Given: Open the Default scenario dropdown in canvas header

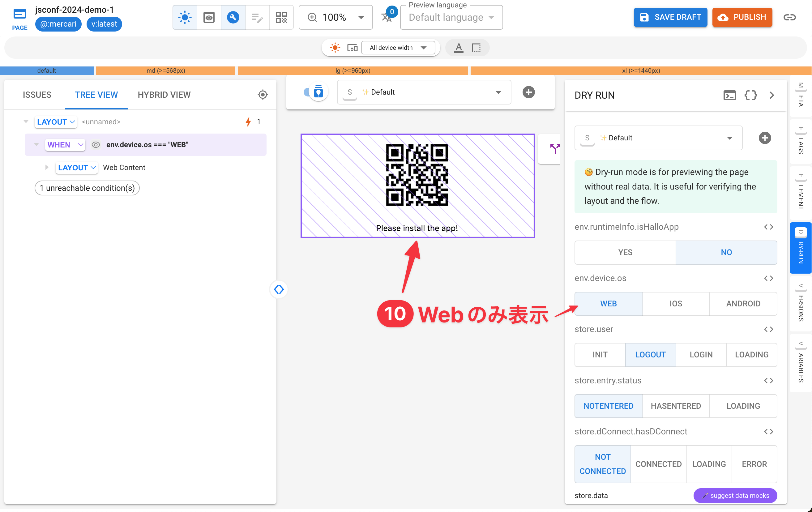Looking at the screenshot, I should pyautogui.click(x=424, y=92).
